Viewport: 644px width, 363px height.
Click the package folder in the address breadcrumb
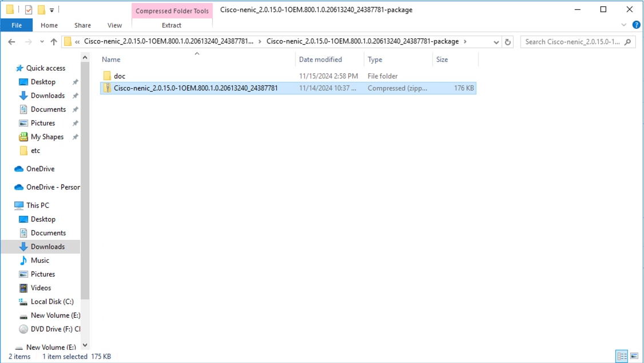[x=362, y=42]
